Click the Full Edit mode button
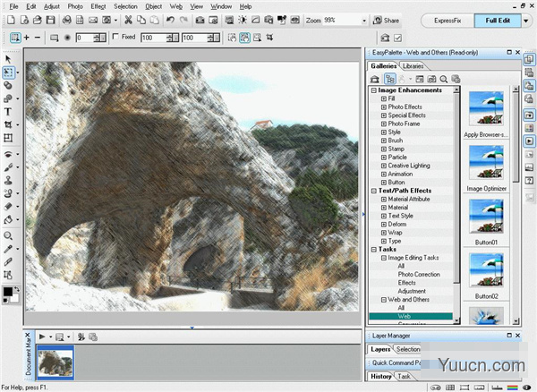537x392 pixels. [x=498, y=21]
